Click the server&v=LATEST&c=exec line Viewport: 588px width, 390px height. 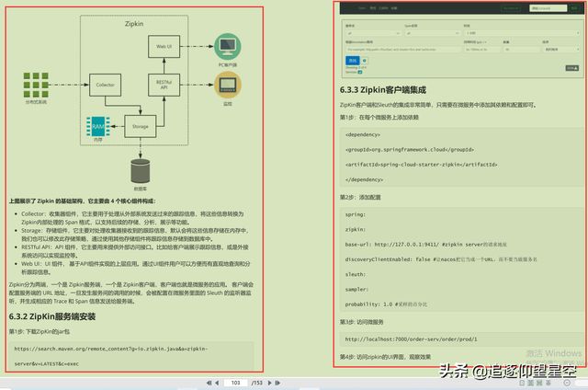click(47, 363)
